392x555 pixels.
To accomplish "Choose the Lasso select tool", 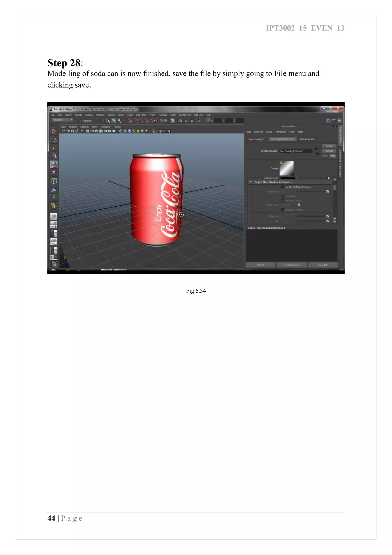I will (x=54, y=140).
